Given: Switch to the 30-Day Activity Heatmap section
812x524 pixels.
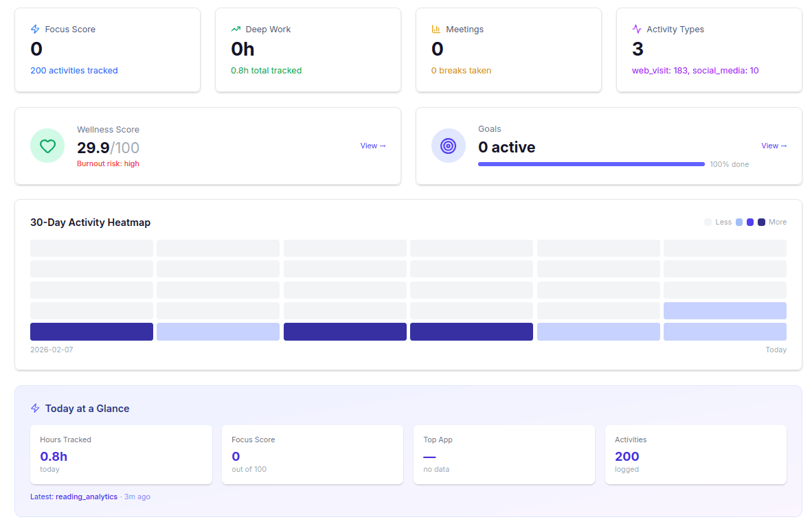Looking at the screenshot, I should [90, 222].
